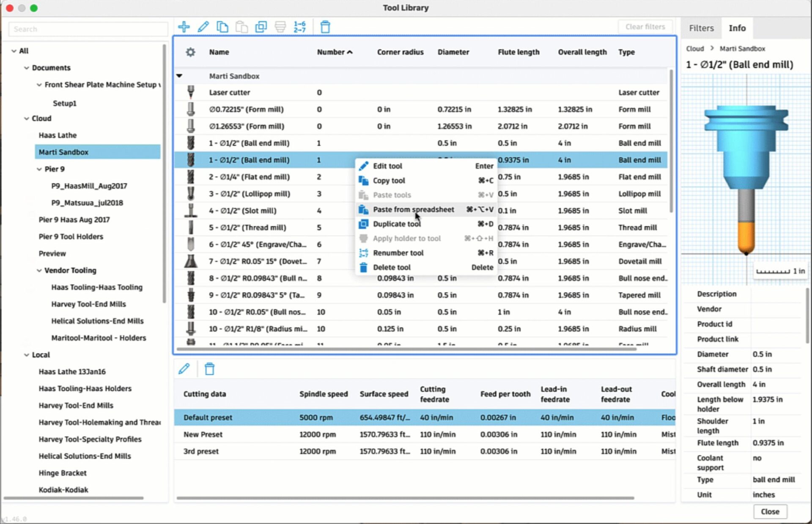Select Renumber tool from context menu
This screenshot has height=524, width=812.
(398, 253)
